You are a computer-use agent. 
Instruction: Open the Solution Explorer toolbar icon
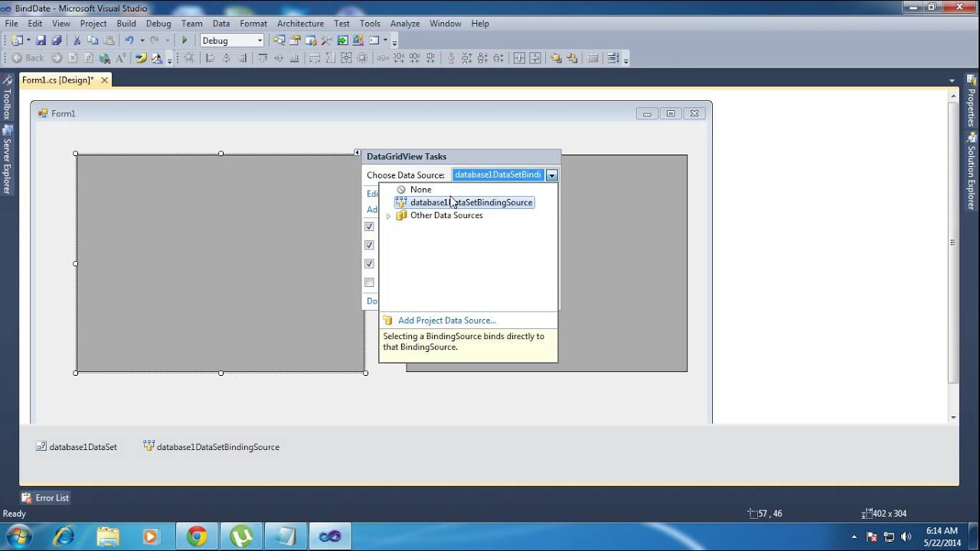(279, 41)
